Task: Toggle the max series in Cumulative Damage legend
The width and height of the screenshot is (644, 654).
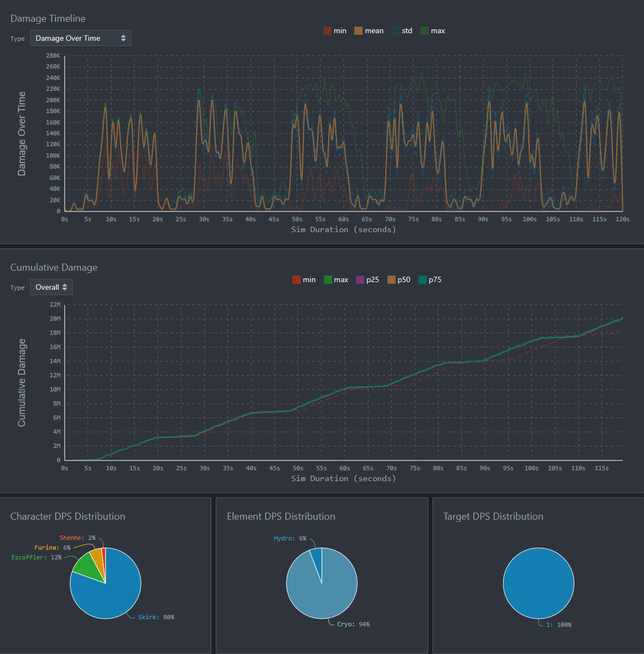Action: pyautogui.click(x=336, y=280)
